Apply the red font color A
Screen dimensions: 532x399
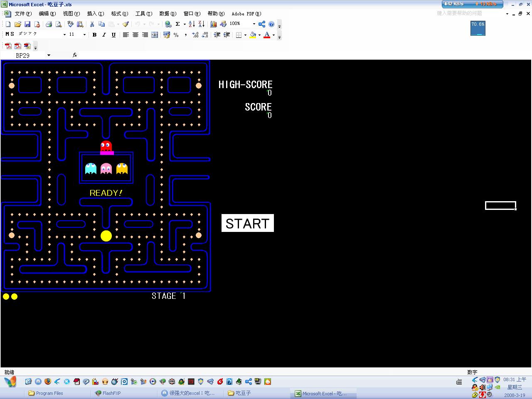point(267,35)
